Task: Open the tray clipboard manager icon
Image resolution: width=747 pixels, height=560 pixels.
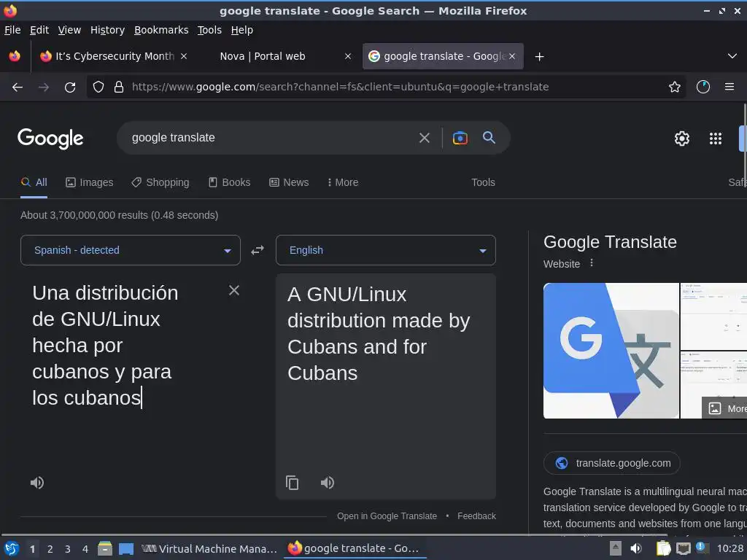Action: point(663,548)
